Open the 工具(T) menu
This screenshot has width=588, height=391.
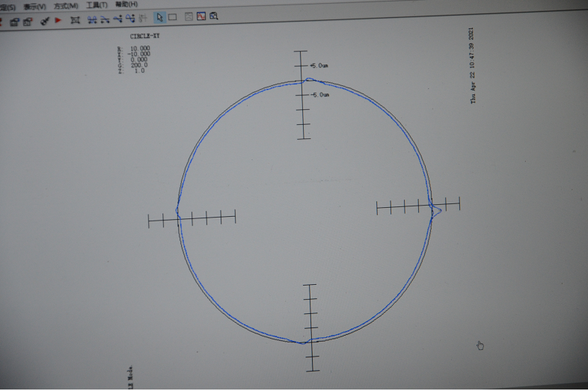pos(97,5)
